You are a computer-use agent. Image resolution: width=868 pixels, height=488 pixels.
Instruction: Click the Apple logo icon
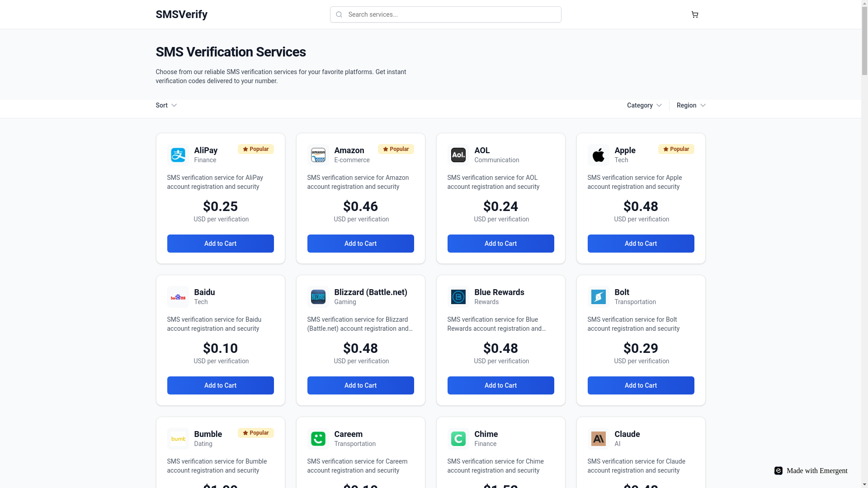coord(598,155)
